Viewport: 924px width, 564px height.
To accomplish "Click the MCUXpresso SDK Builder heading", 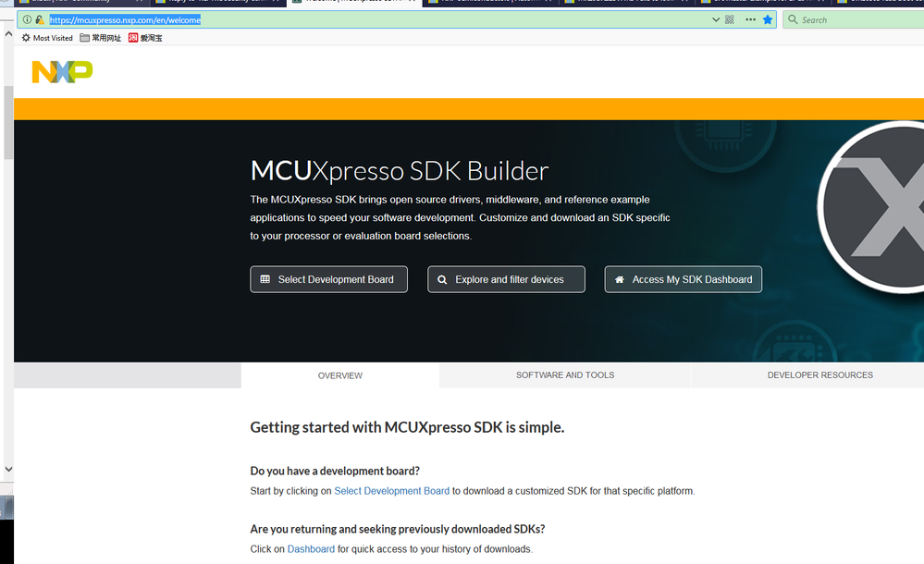I will [400, 171].
